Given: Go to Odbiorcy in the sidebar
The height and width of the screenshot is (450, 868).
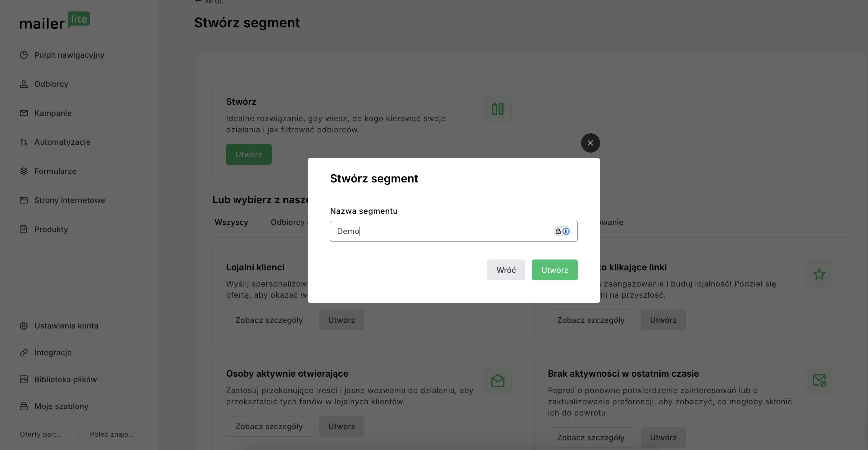Looking at the screenshot, I should pos(44,84).
